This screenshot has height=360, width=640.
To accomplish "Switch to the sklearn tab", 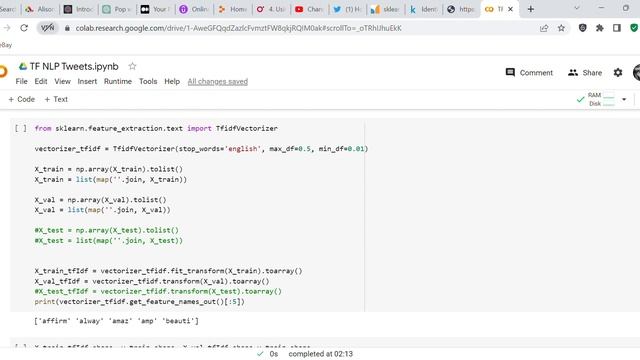I will [385, 9].
